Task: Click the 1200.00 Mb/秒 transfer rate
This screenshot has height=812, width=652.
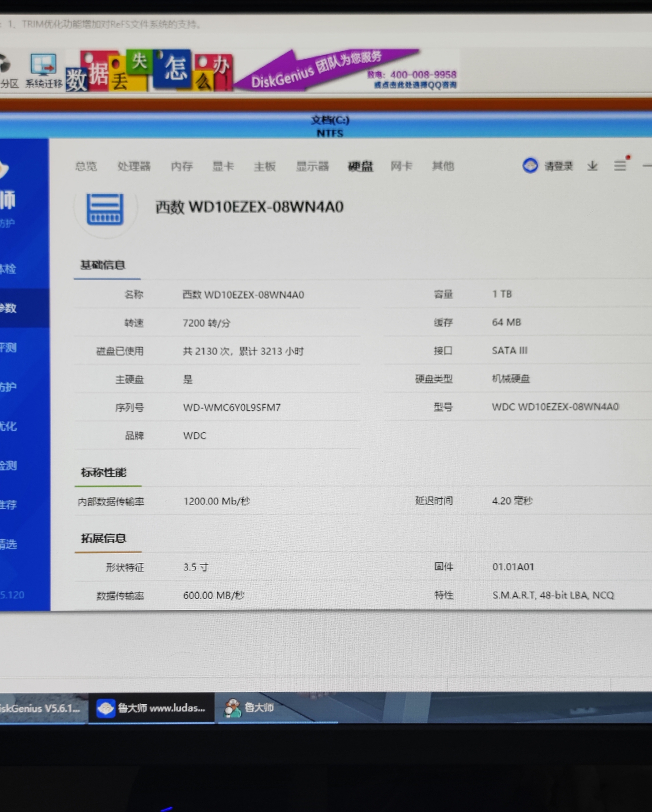Action: tap(217, 501)
